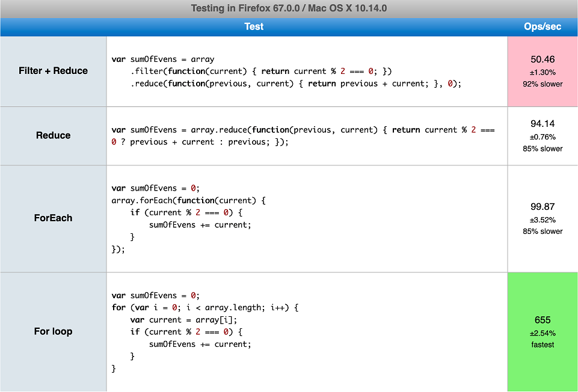578x392 pixels.
Task: Click the 'Test' column header
Action: click(x=254, y=27)
